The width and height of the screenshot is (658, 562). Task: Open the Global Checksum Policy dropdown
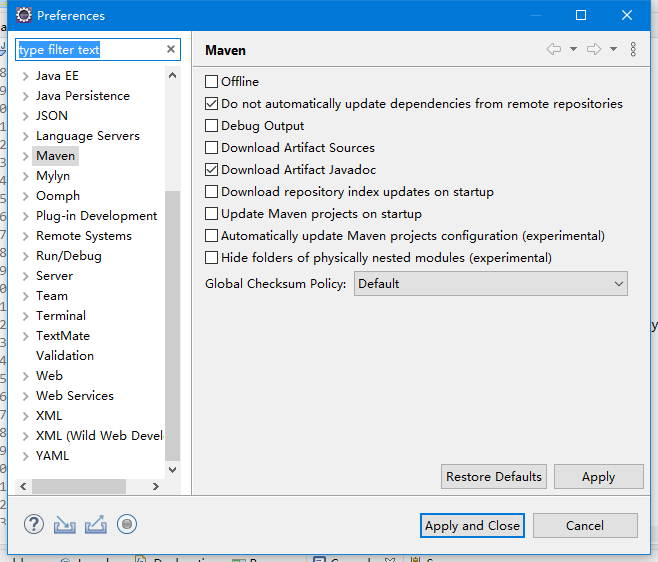point(491,284)
